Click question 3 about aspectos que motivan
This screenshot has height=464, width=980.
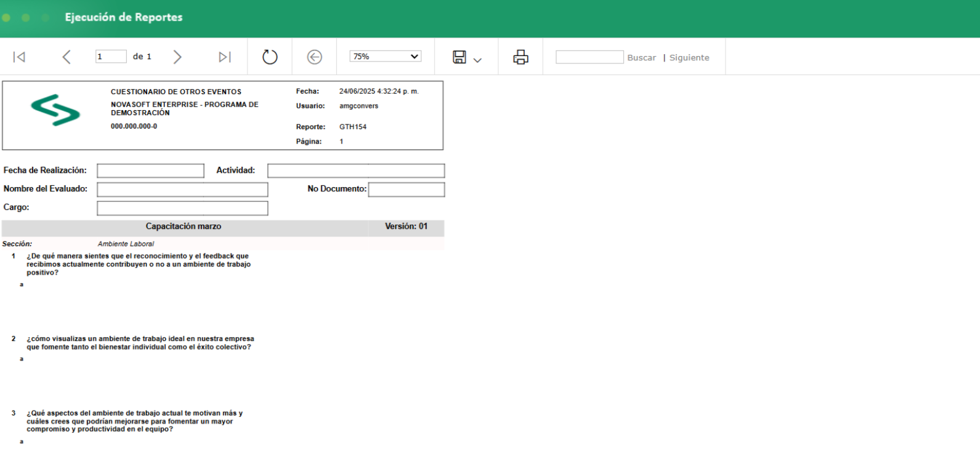pyautogui.click(x=135, y=421)
